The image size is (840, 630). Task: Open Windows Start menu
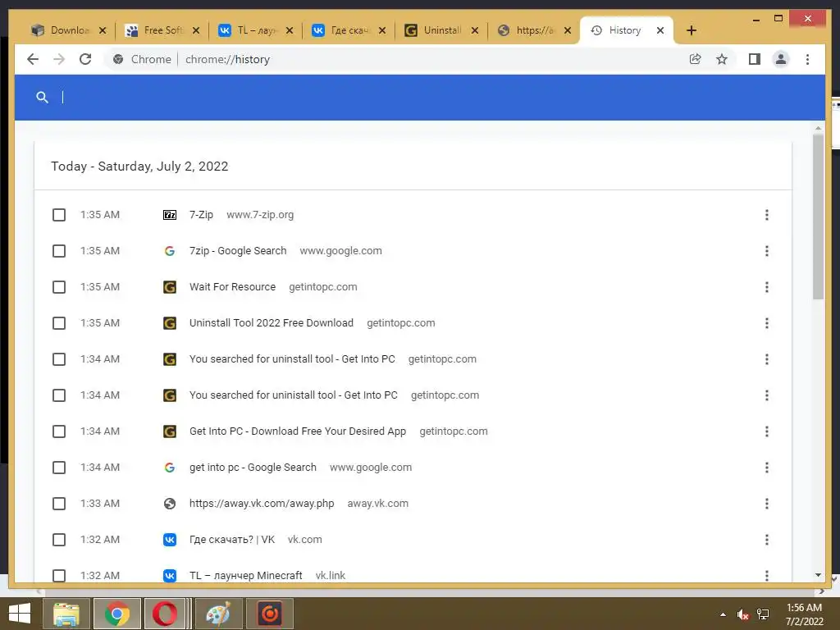[20, 614]
